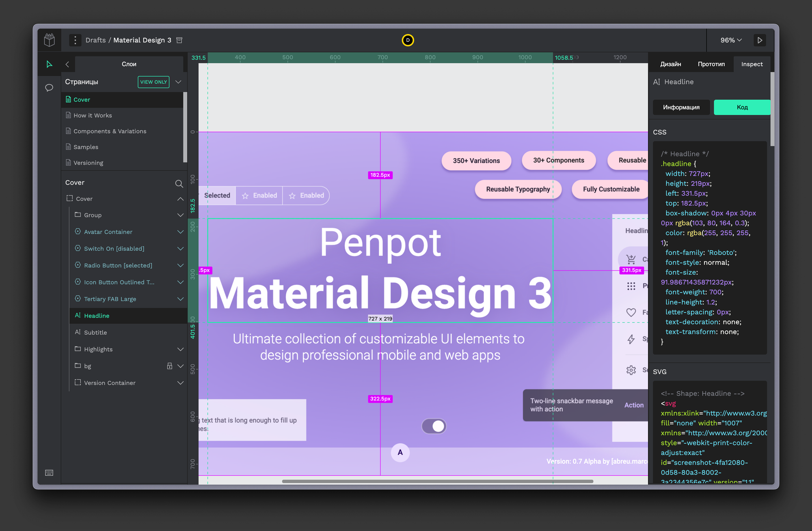Expand the Highlights layer
Viewport: 812px width, 531px height.
pos(180,349)
